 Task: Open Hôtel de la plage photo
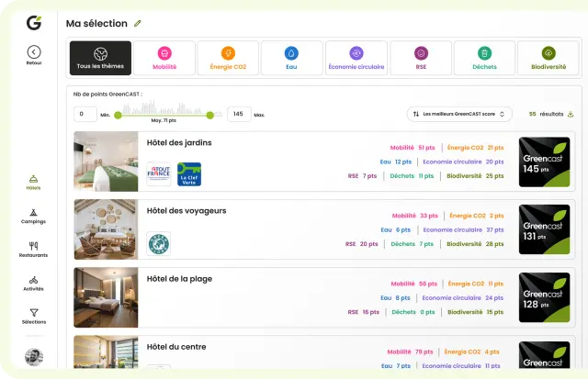[x=106, y=297]
